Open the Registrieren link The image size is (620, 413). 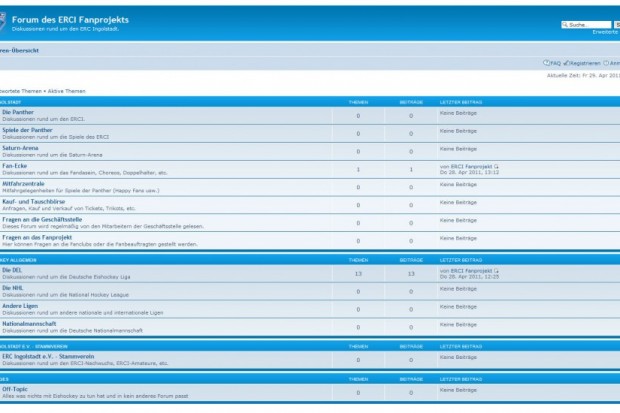point(585,63)
